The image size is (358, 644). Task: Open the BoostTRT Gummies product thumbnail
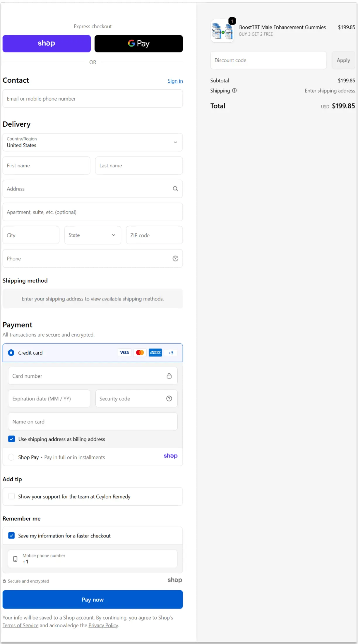click(222, 31)
